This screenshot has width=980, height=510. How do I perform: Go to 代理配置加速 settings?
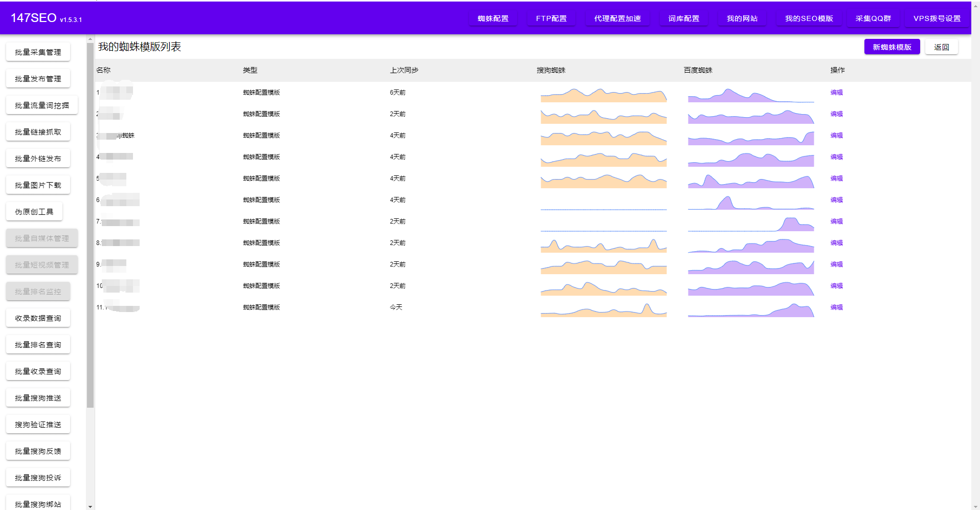tap(617, 18)
